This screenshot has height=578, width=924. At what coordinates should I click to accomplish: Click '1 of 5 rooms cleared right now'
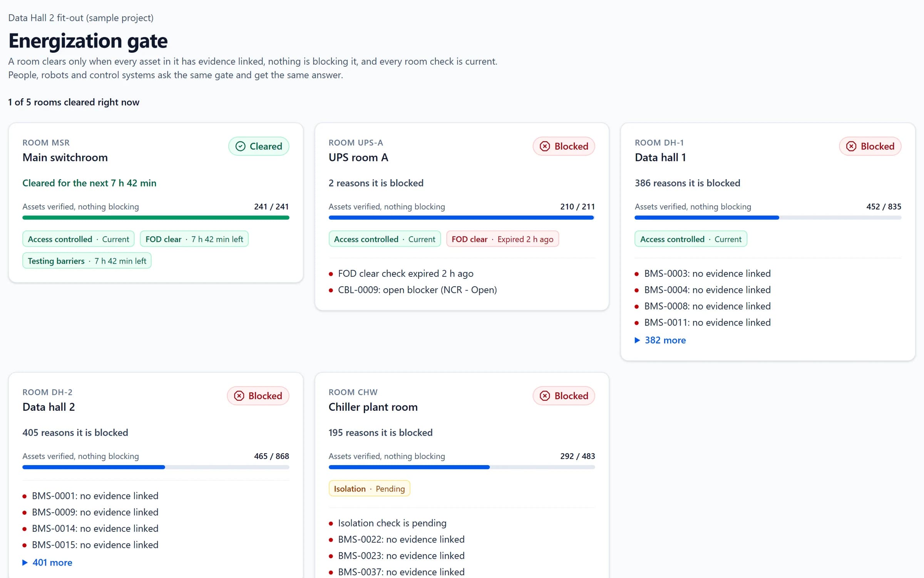click(74, 102)
